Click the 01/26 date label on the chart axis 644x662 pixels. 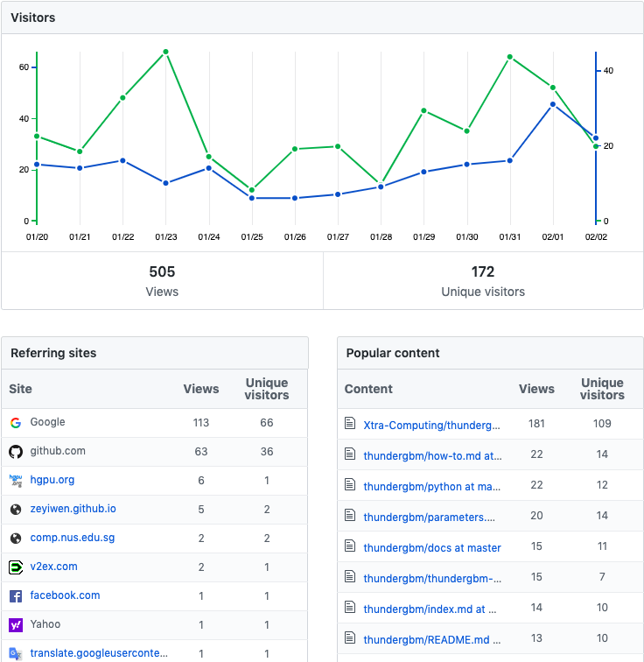(x=295, y=236)
